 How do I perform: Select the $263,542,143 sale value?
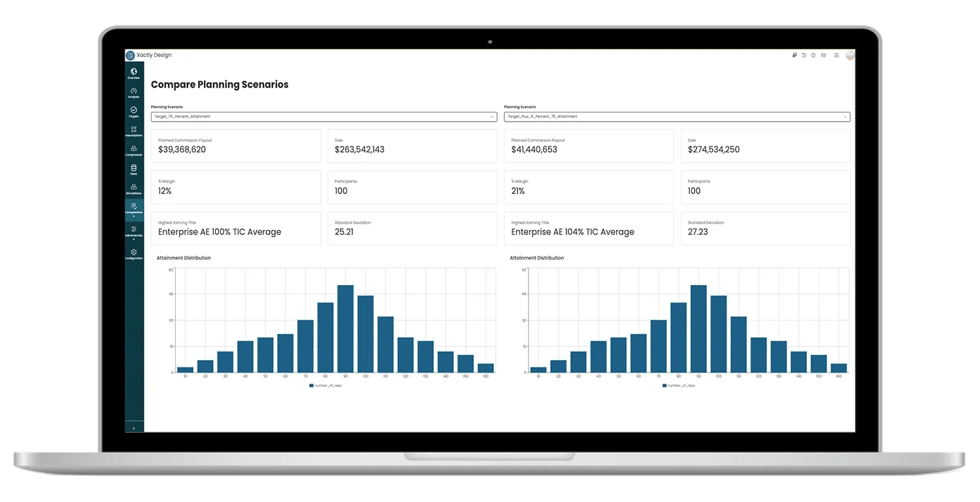(359, 150)
